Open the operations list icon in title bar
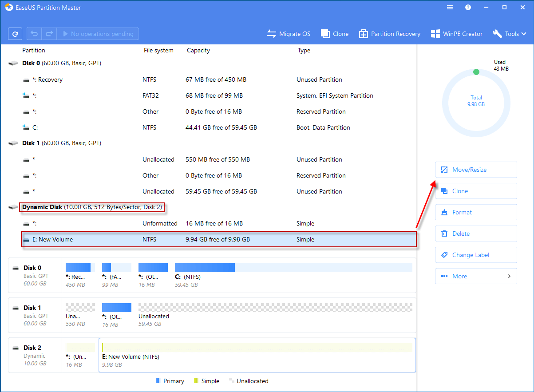 [450, 8]
